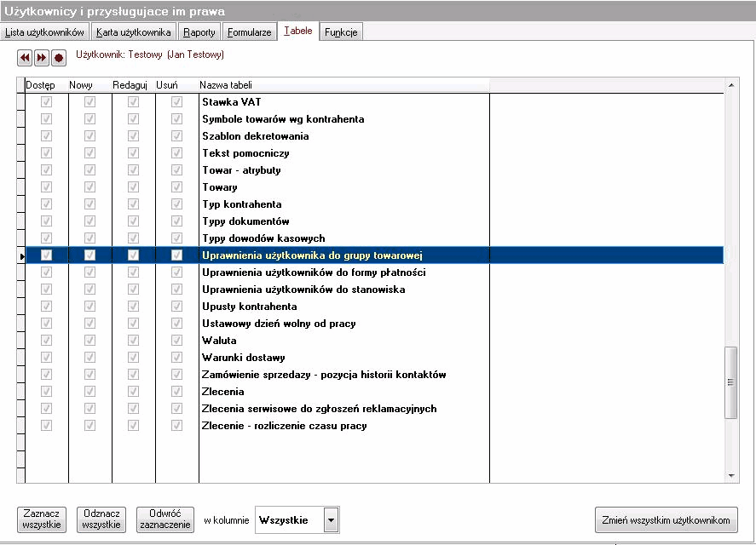This screenshot has width=756, height=545.
Task: Toggle Dostęp checkbox for Typ kontrahenta
Action: pos(46,204)
